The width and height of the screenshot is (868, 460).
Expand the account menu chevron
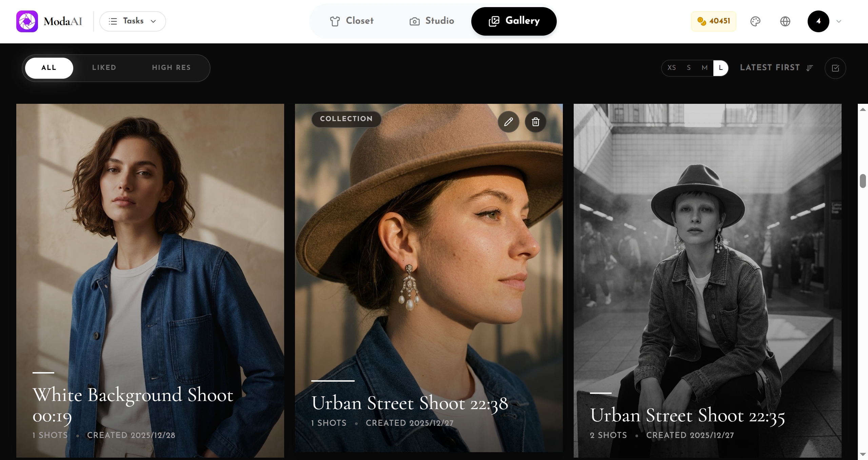[x=839, y=21]
